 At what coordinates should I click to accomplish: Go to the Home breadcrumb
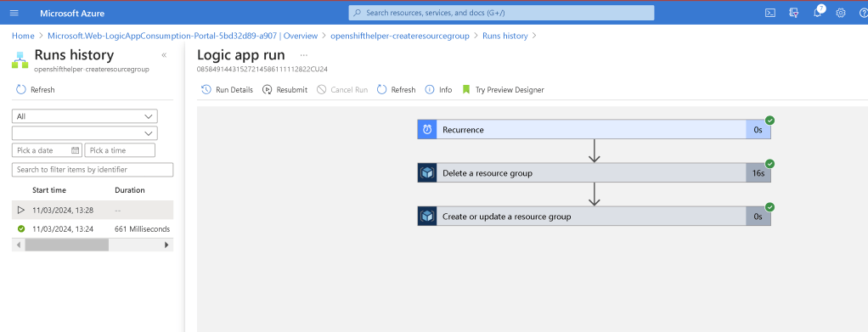point(23,36)
